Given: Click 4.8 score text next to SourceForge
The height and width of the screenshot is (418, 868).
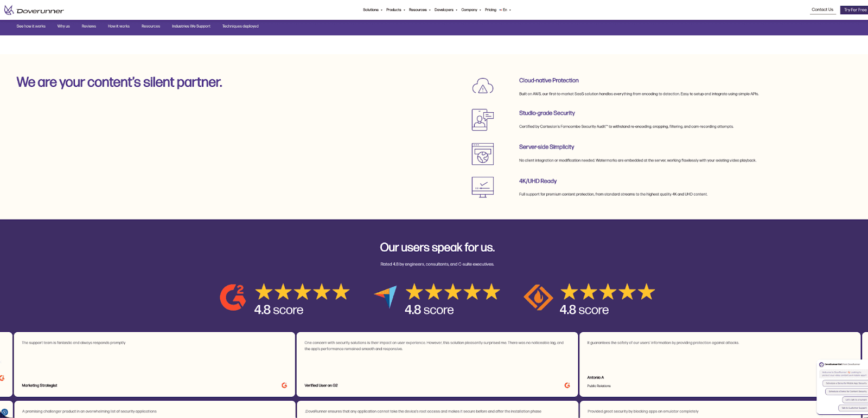Looking at the screenshot, I should (584, 310).
